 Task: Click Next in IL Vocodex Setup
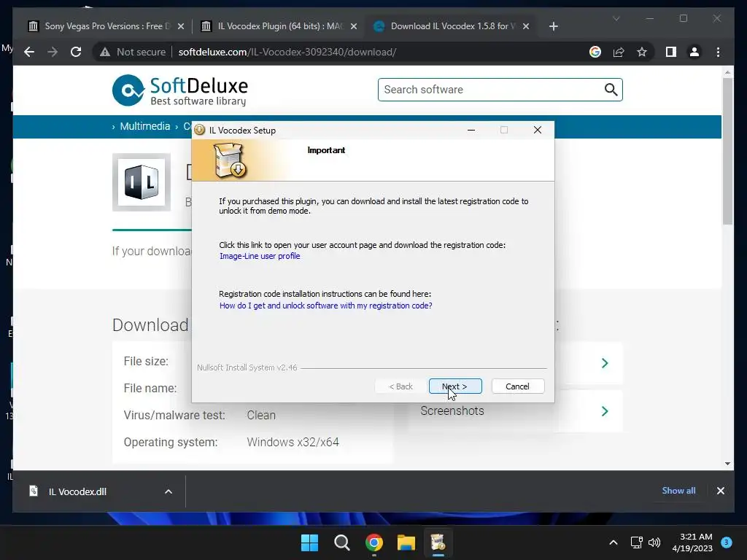[455, 386]
